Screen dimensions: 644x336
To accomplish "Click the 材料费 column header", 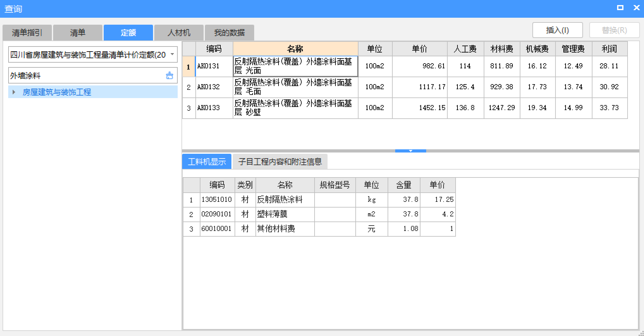I will pos(502,49).
